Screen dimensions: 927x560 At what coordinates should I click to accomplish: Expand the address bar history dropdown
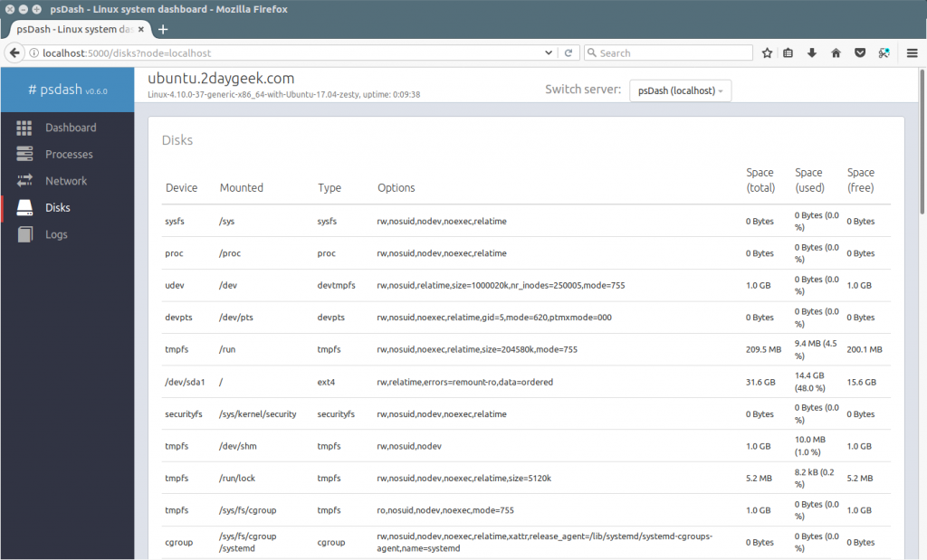tap(548, 52)
